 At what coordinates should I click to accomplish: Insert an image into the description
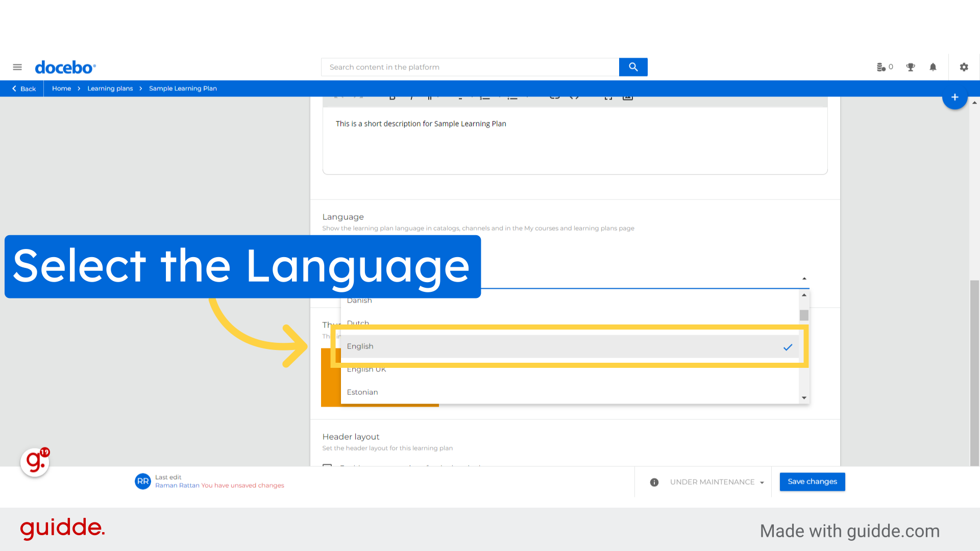coord(627,97)
